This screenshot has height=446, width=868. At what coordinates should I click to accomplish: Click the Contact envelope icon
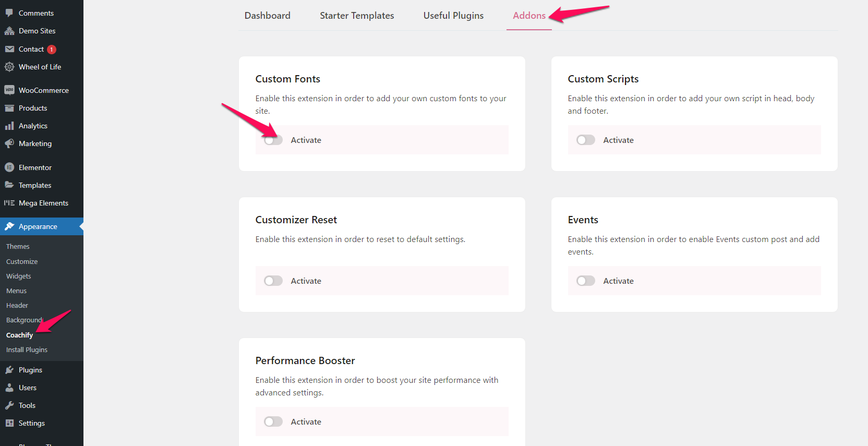point(9,49)
